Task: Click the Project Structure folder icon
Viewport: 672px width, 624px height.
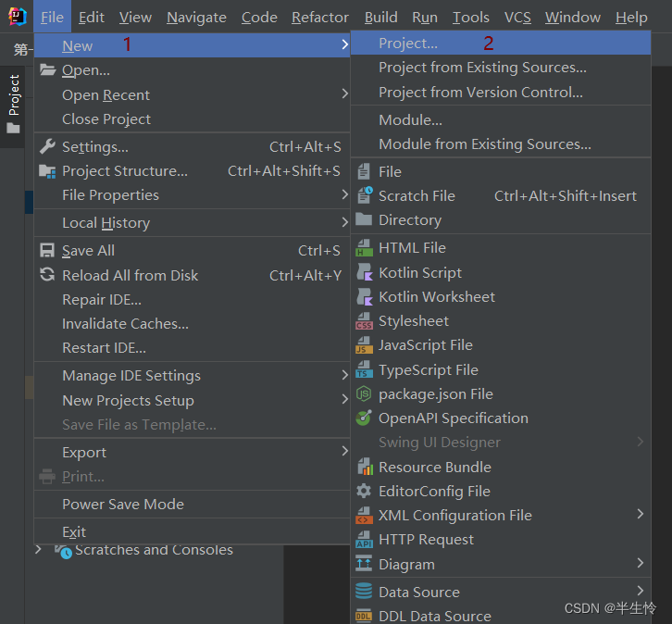Action: (x=47, y=171)
